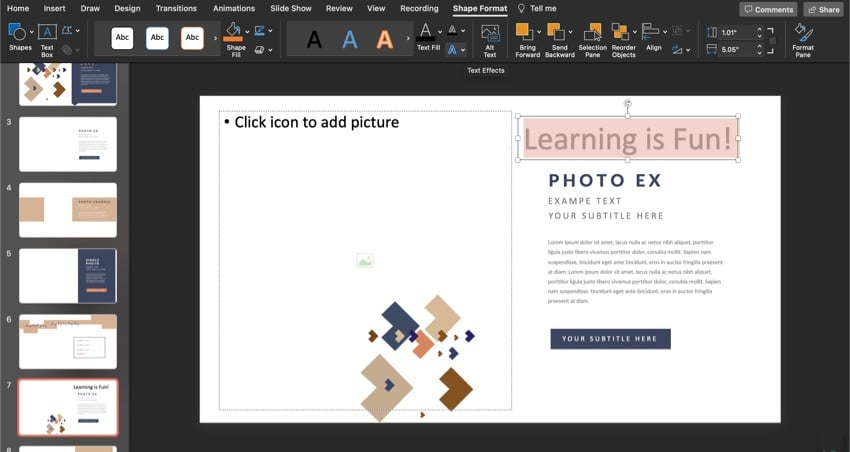Open the Text Fill dropdown arrow
The width and height of the screenshot is (850, 452).
point(439,32)
